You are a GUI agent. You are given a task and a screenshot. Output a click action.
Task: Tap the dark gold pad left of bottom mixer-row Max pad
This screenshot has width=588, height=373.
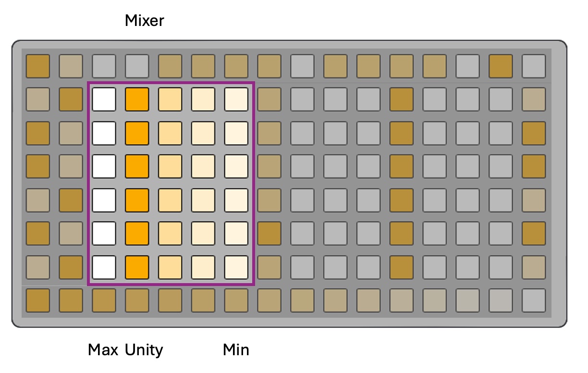pyautogui.click(x=71, y=267)
